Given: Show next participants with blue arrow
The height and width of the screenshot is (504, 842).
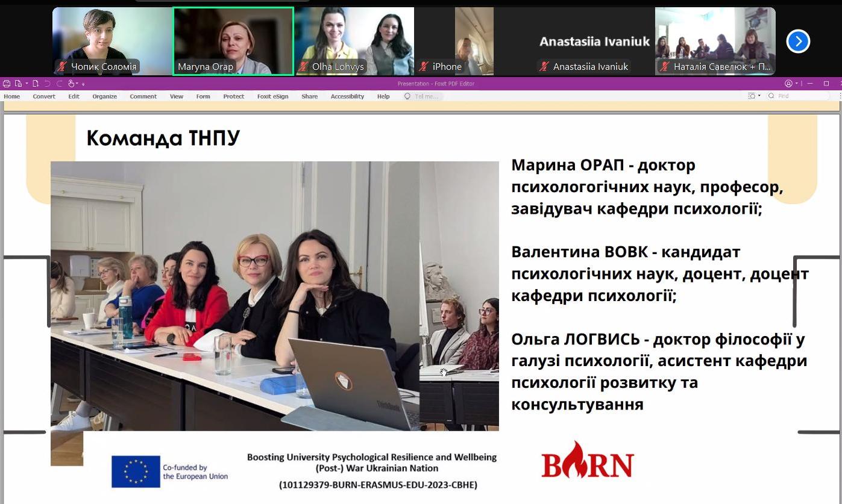Looking at the screenshot, I should (798, 42).
